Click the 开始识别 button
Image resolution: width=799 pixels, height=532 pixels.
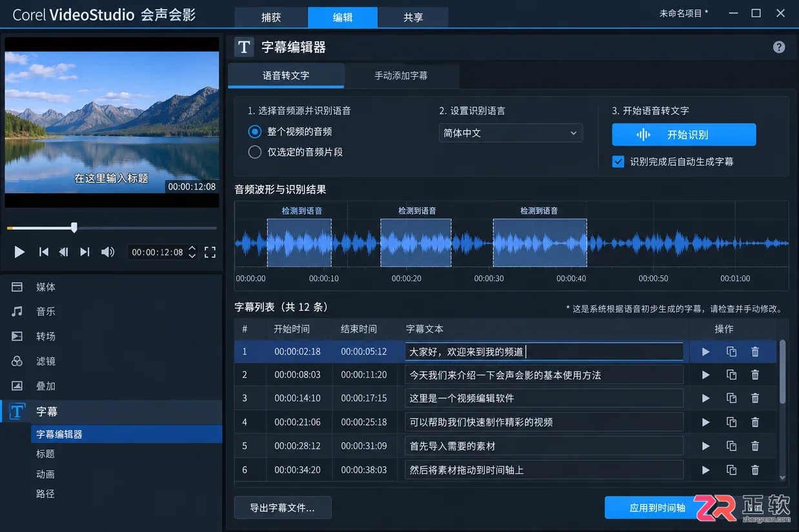click(x=683, y=135)
